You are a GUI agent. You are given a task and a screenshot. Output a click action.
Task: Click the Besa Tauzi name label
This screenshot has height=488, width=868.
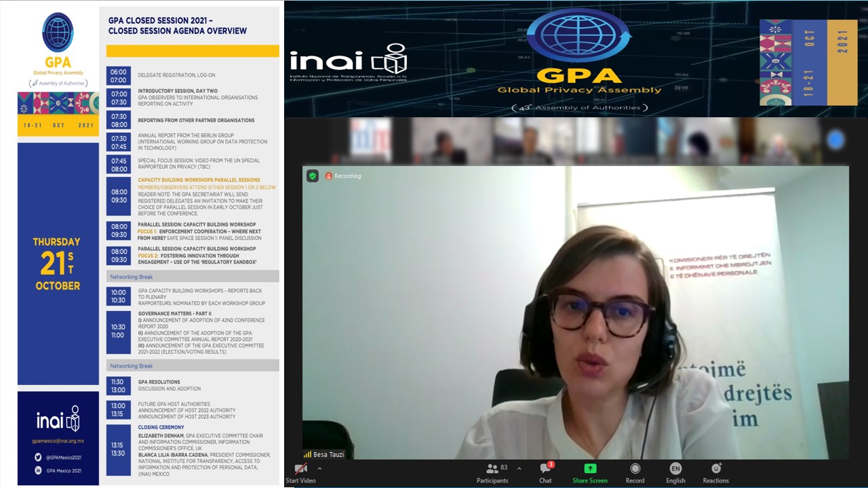point(328,454)
